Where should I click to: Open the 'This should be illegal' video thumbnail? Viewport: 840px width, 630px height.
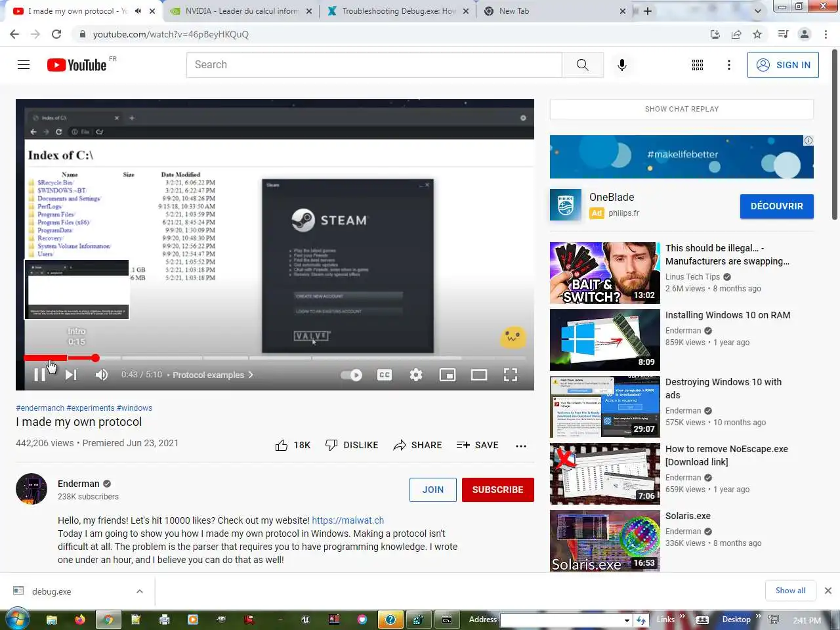coord(605,273)
